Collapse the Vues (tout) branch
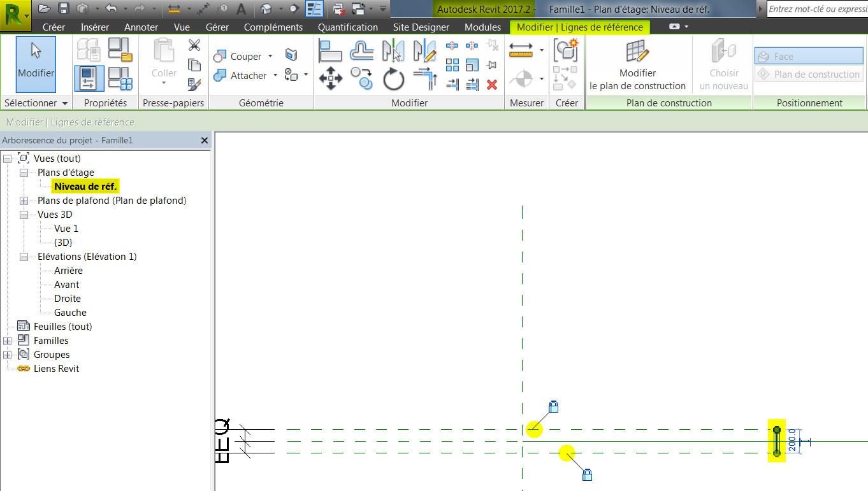The width and height of the screenshot is (868, 491). (6, 158)
